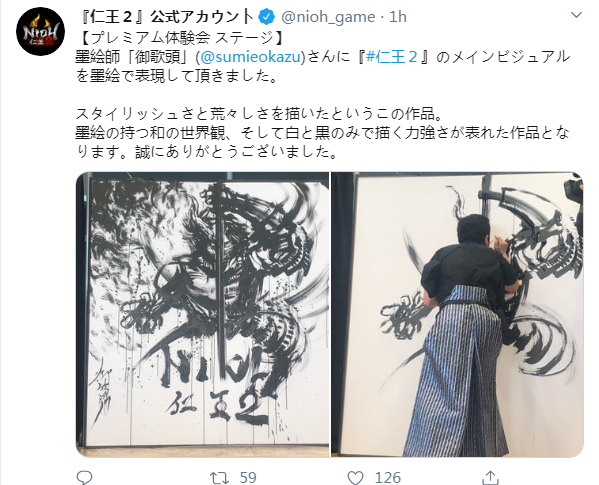Click the like count 126
599x485 pixels.
point(388,478)
